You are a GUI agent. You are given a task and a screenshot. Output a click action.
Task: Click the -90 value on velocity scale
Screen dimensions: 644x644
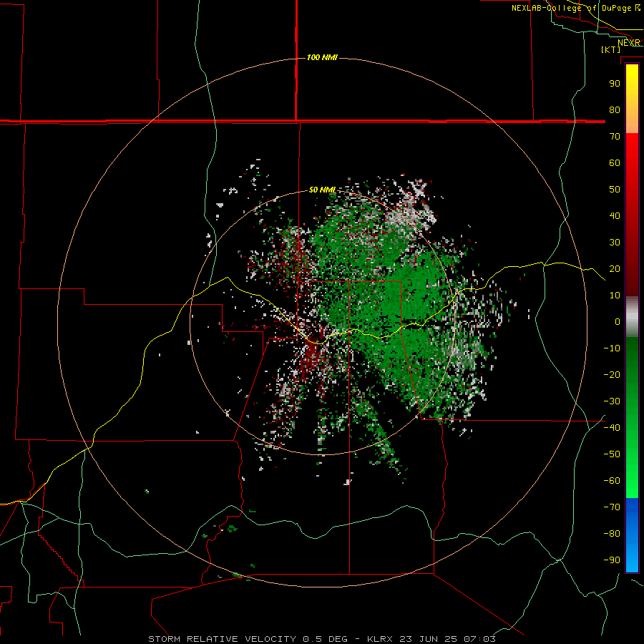612,560
